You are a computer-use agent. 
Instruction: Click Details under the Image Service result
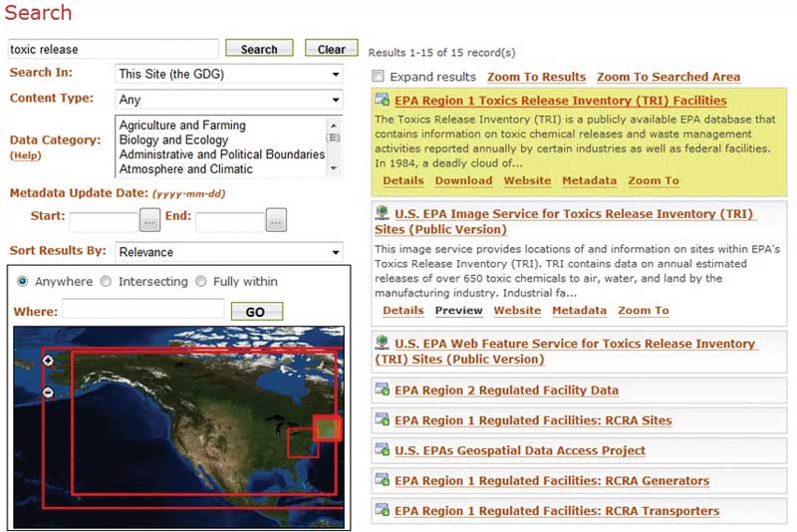click(x=403, y=311)
